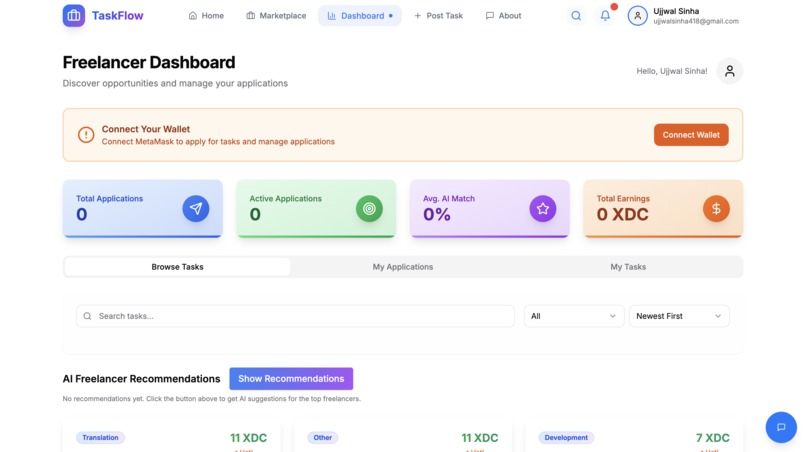Image resolution: width=806 pixels, height=452 pixels.
Task: Expand the Newest First sort dropdown
Action: 679,316
